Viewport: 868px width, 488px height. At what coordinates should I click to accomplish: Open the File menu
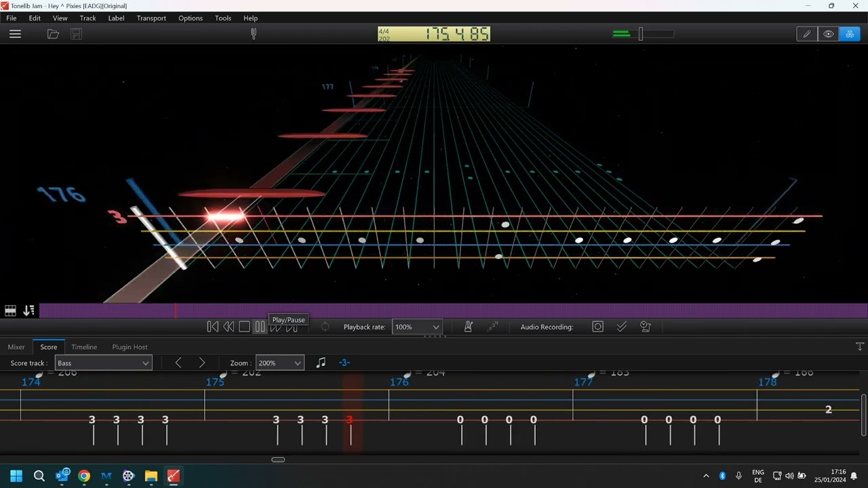point(12,18)
